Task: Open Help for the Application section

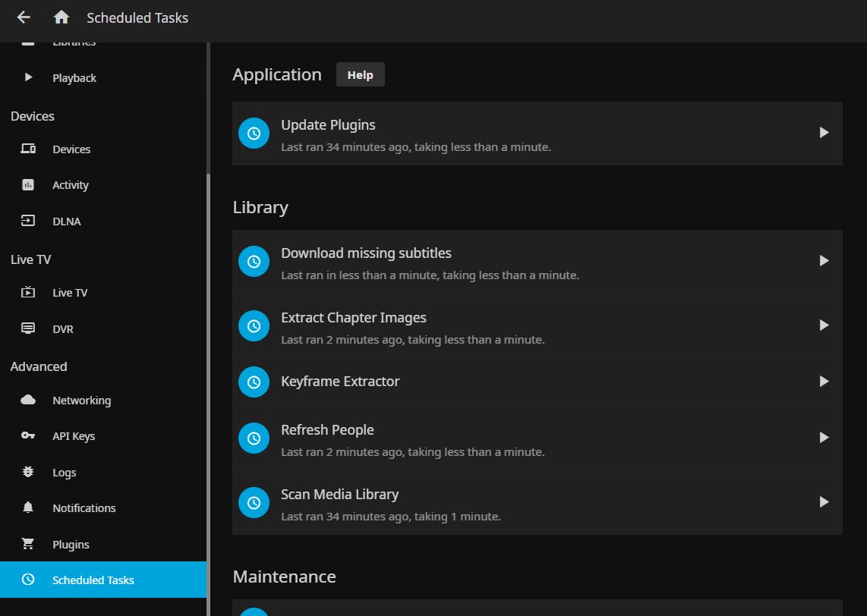Action: click(x=360, y=74)
